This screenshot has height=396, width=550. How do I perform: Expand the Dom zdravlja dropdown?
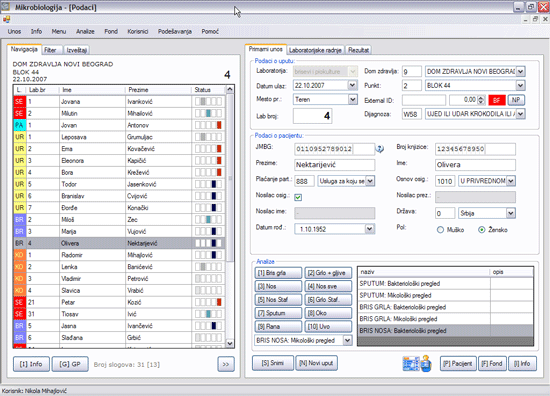click(521, 72)
